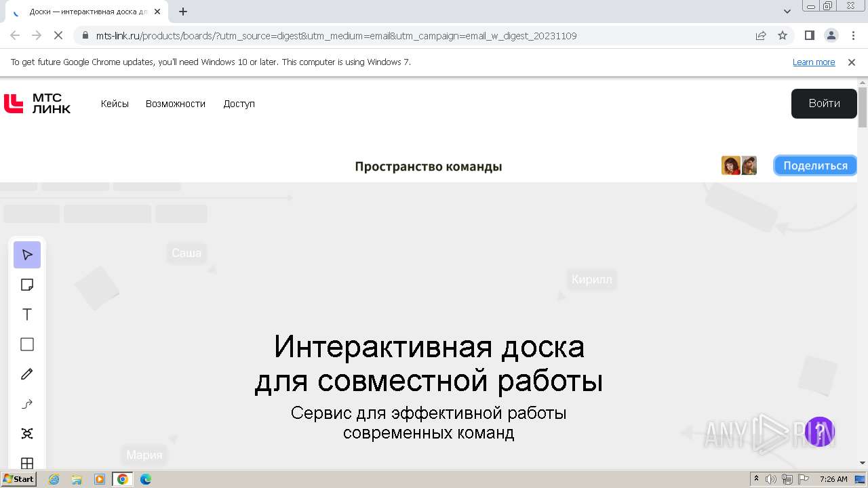Open Internet Explorer from taskbar
The width and height of the screenshot is (868, 488).
coord(54,479)
